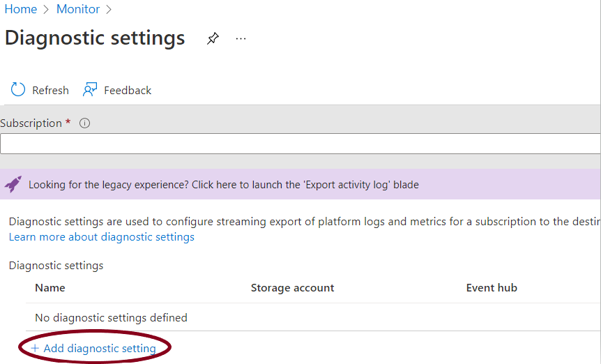
Task: Click the Storage account column header
Action: [292, 288]
